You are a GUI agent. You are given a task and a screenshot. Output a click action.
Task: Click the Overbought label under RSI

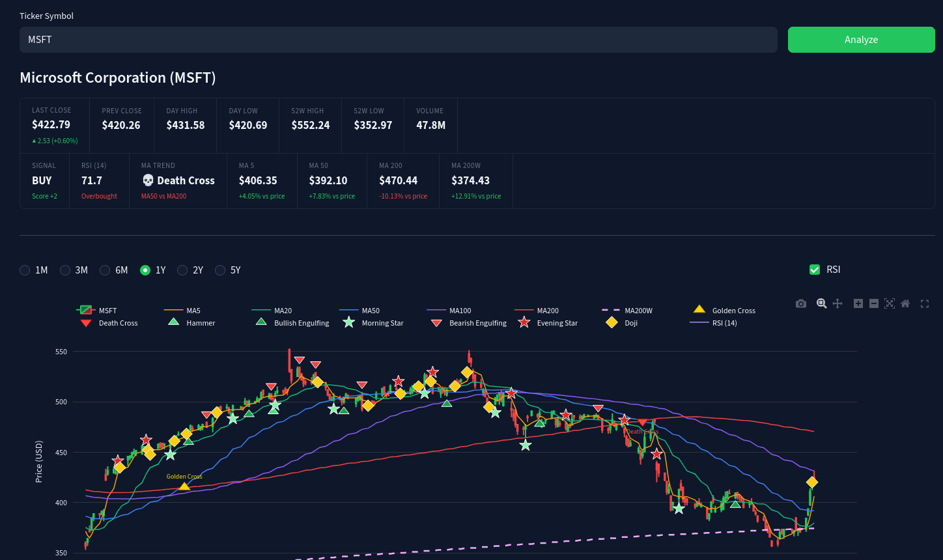tap(99, 196)
